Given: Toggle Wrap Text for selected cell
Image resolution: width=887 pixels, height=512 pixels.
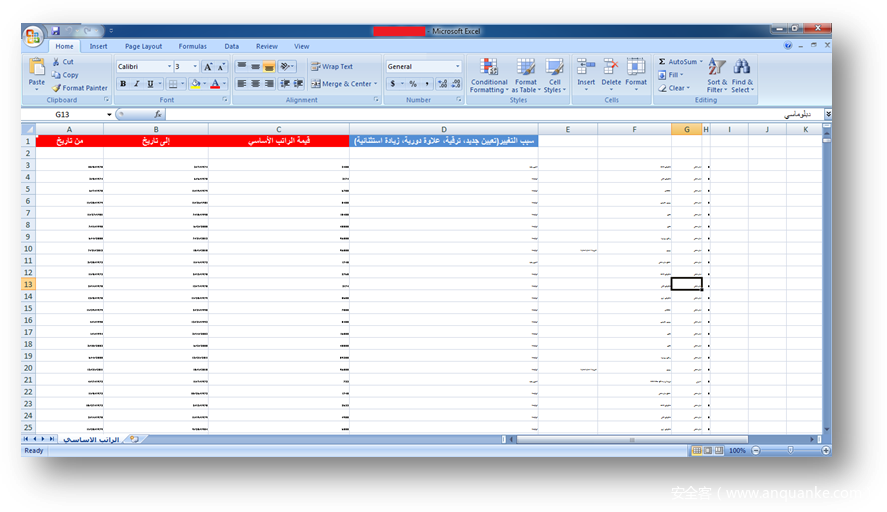Looking at the screenshot, I should coord(331,67).
